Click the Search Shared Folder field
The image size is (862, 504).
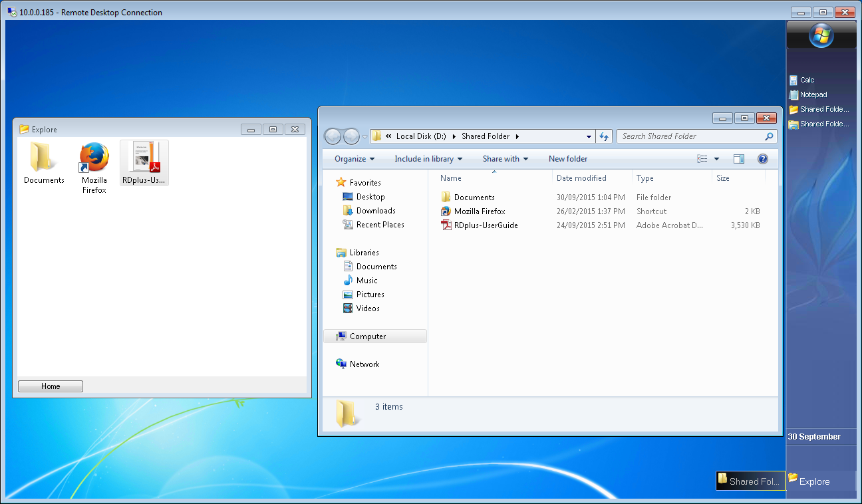coord(690,136)
